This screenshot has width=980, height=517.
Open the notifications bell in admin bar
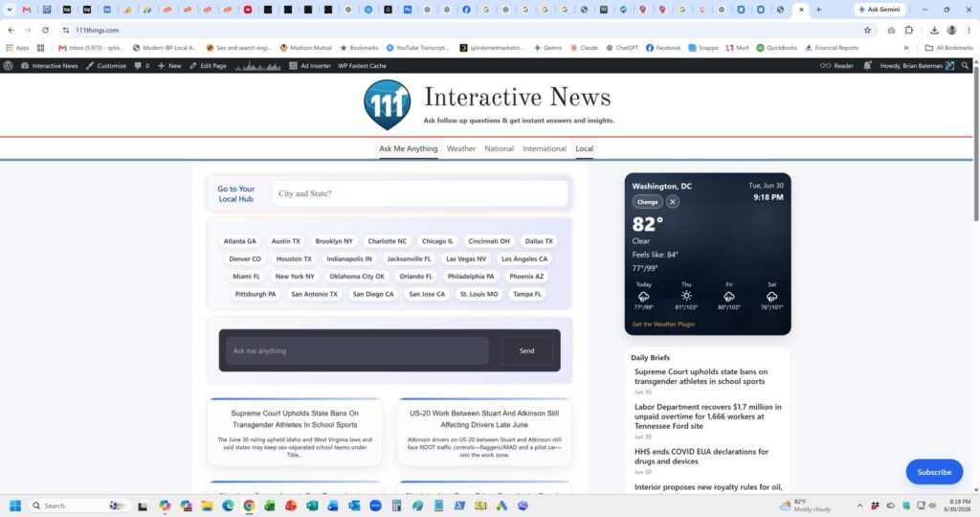point(867,66)
